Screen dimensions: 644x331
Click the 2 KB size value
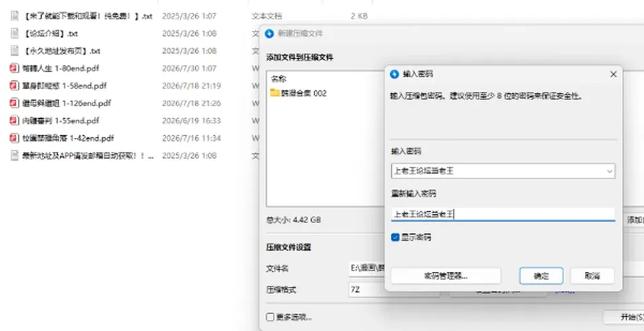[360, 16]
